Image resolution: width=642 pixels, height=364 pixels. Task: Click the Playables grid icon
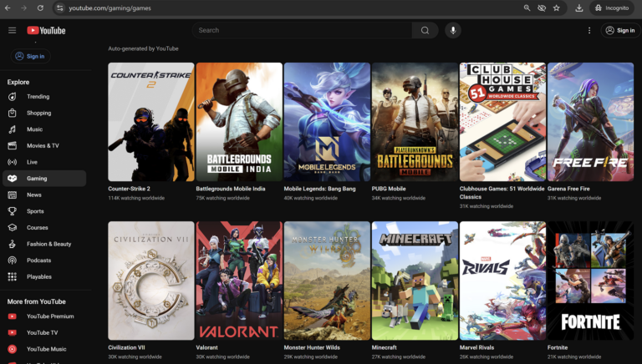click(13, 276)
